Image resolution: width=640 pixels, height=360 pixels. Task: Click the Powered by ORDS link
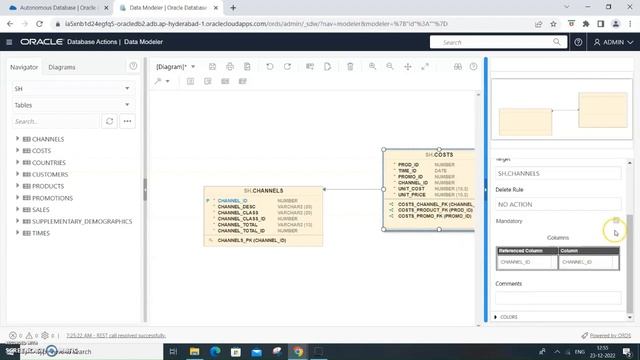(610, 336)
